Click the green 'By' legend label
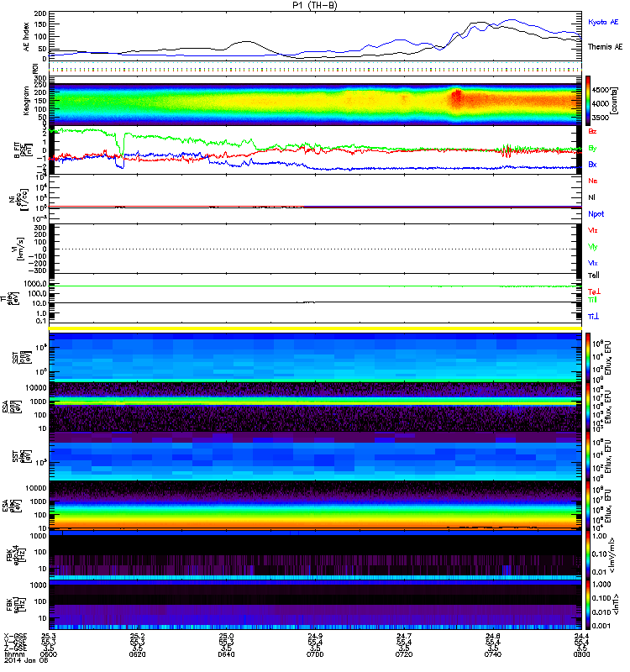630x672 pixels. (592, 149)
